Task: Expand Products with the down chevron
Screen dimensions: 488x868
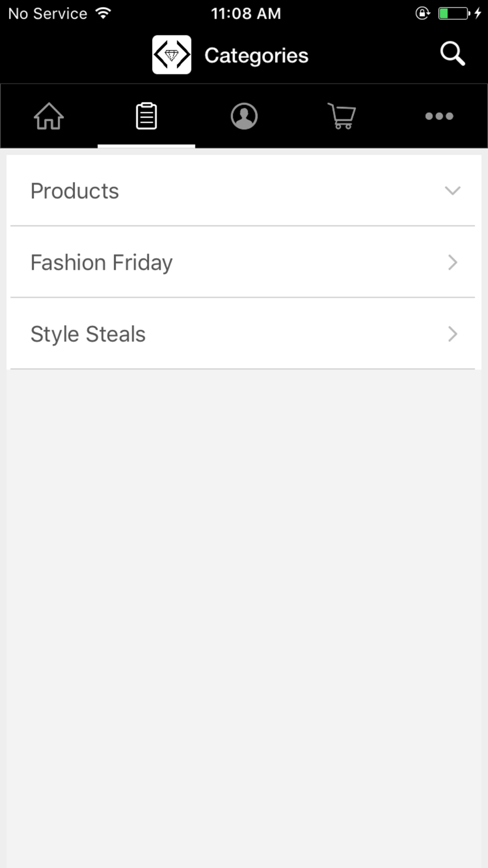Action: click(453, 190)
